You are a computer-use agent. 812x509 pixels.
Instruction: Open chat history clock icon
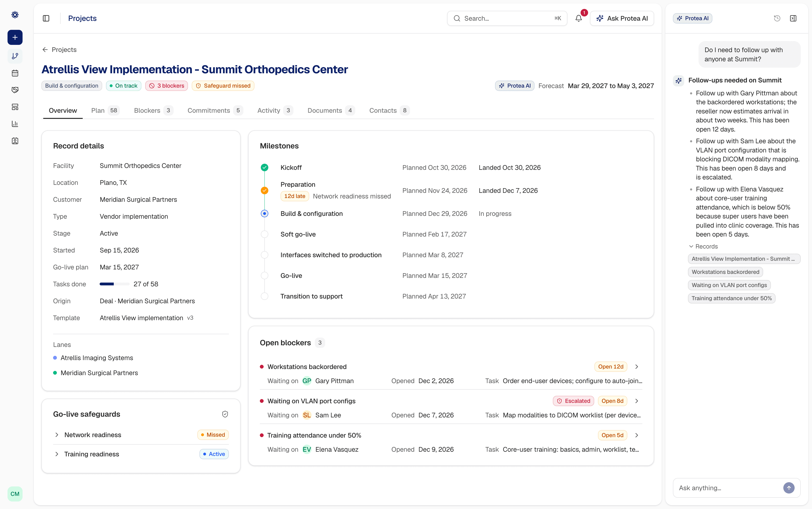(x=777, y=19)
